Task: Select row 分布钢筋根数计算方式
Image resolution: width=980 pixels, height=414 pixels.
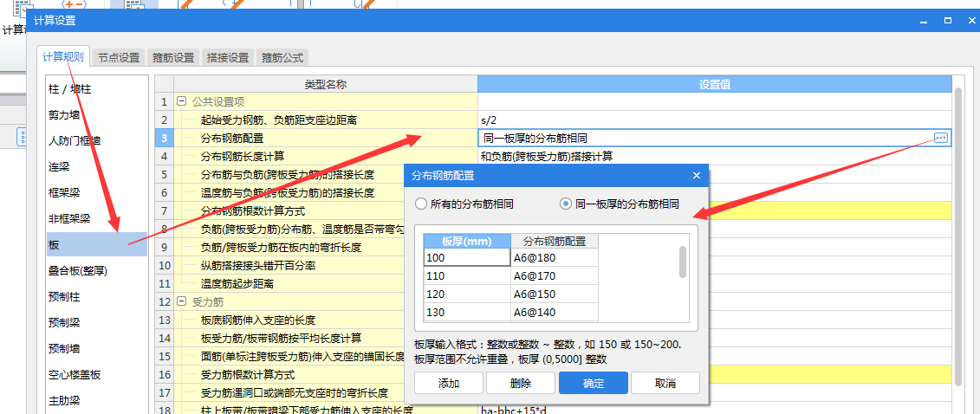Action: point(289,210)
